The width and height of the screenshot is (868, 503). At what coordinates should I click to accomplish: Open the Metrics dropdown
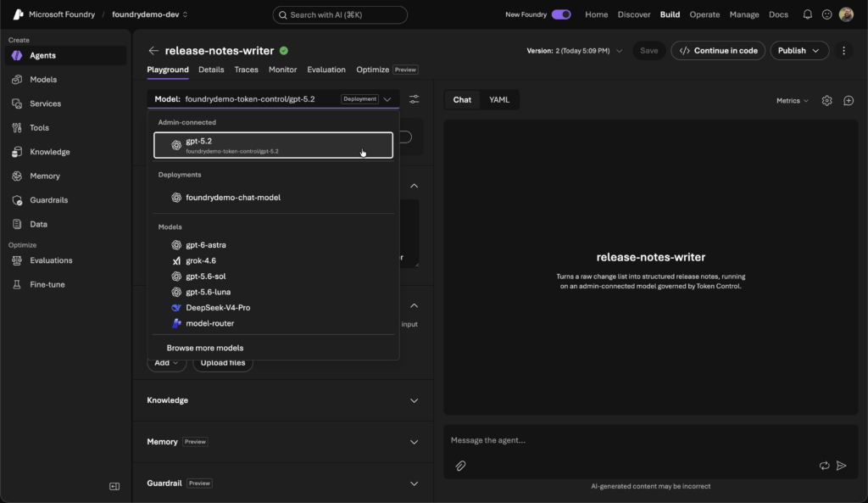point(793,101)
